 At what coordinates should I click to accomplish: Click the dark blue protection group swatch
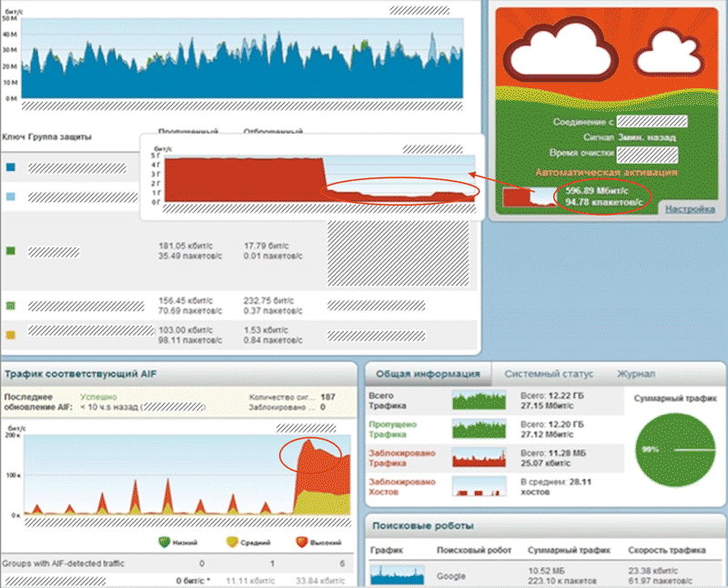pyautogui.click(x=11, y=167)
